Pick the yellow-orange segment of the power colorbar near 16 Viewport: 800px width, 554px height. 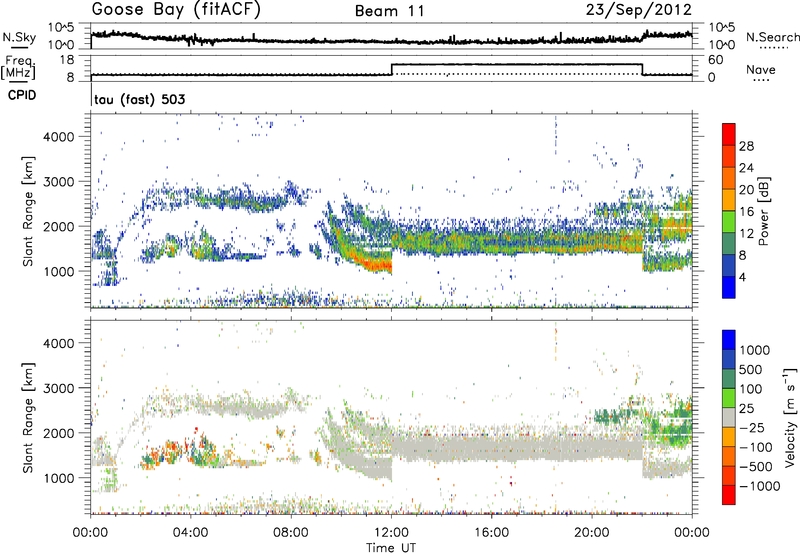729,199
